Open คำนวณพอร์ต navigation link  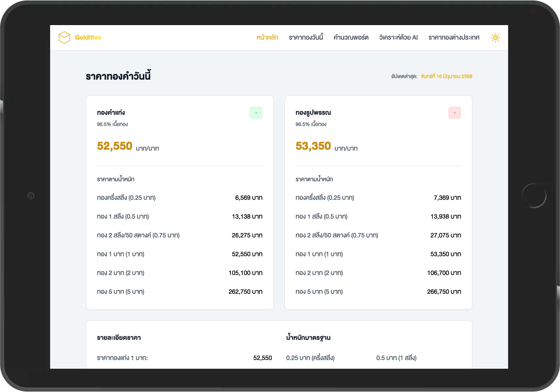[x=351, y=37]
